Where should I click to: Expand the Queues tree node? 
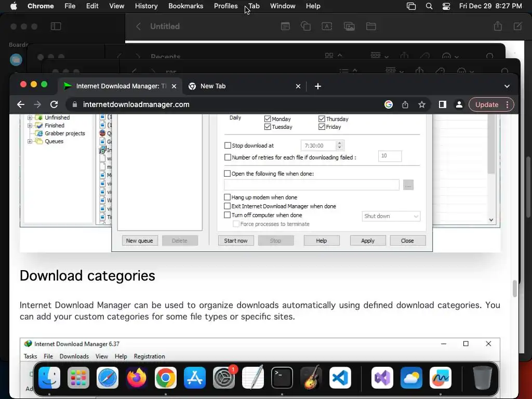click(x=30, y=141)
